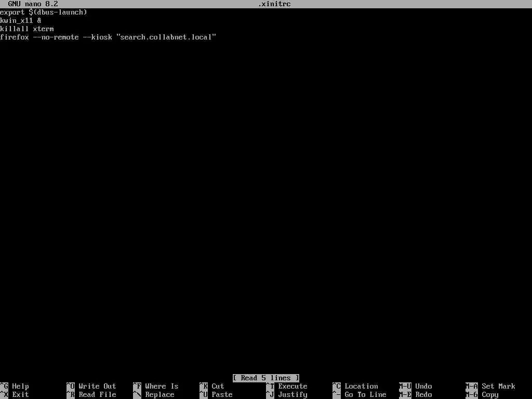Click the ^O Write Out shortcut
Image resolution: width=532 pixels, height=399 pixels.
coord(91,386)
